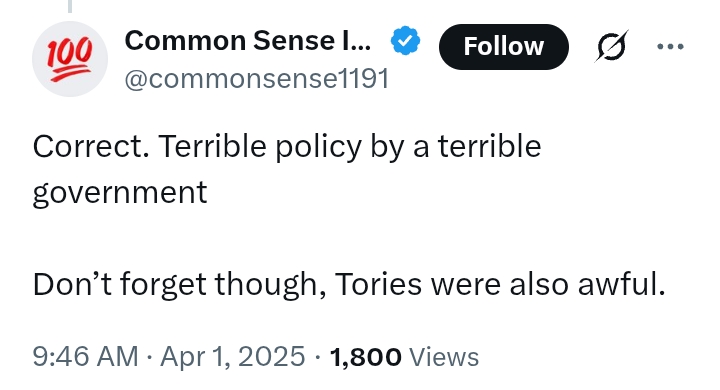View the 1,800 Views count
The width and height of the screenshot is (720, 390).
[x=404, y=357]
